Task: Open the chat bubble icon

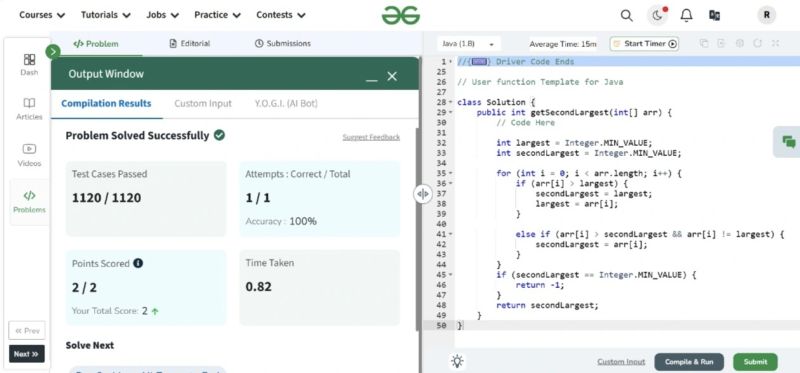Action: point(788,142)
